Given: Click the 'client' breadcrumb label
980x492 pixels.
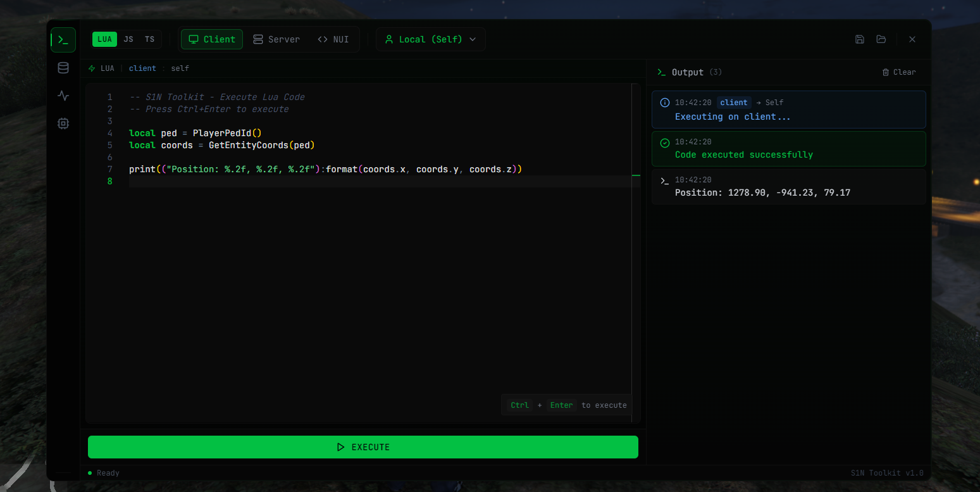Looking at the screenshot, I should [142, 68].
